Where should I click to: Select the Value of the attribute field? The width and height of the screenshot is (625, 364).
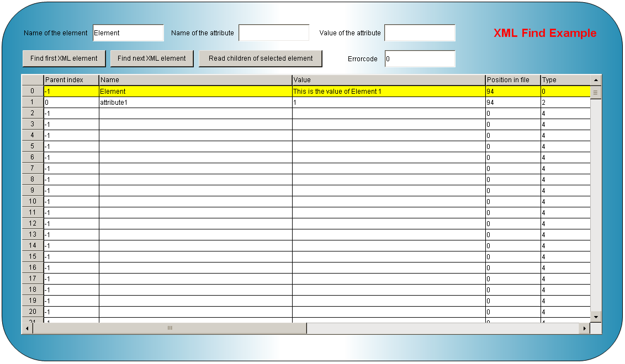420,33
